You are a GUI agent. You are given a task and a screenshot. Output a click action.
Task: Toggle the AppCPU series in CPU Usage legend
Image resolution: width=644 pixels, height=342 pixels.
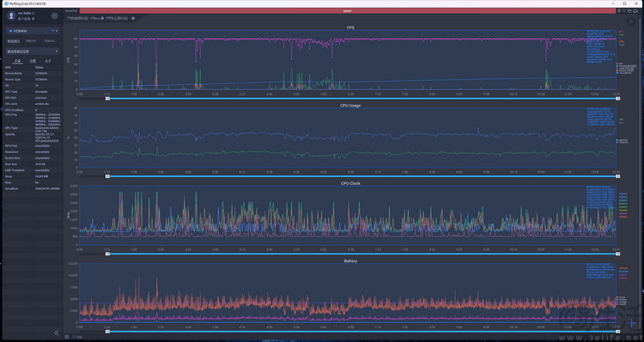tap(622, 140)
